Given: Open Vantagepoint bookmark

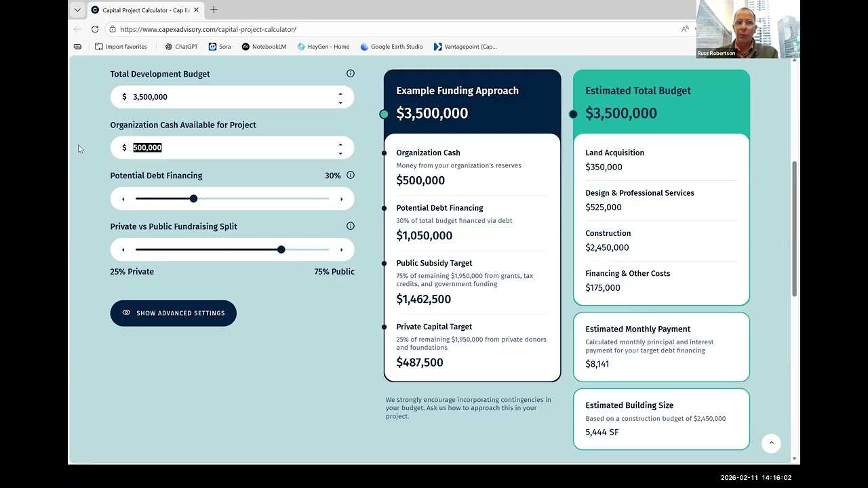Looking at the screenshot, I should [x=465, y=47].
